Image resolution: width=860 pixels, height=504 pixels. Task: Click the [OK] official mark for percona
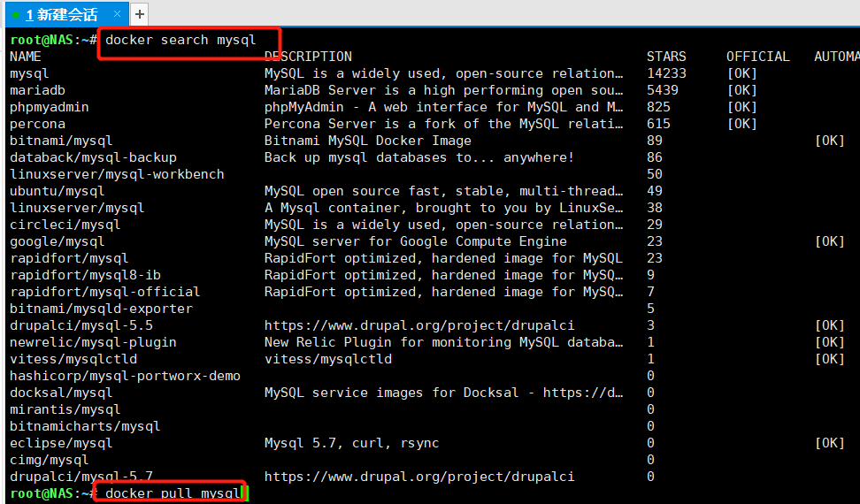click(741, 124)
